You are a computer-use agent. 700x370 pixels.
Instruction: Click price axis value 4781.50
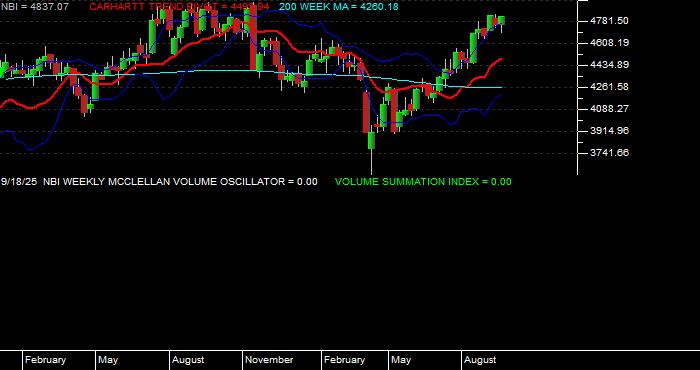609,21
